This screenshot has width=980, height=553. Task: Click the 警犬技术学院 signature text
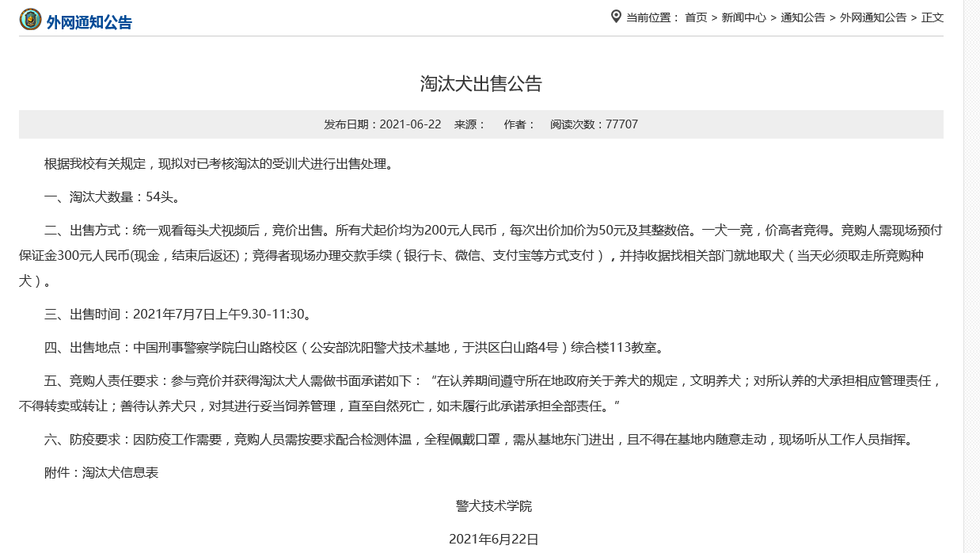click(x=494, y=505)
